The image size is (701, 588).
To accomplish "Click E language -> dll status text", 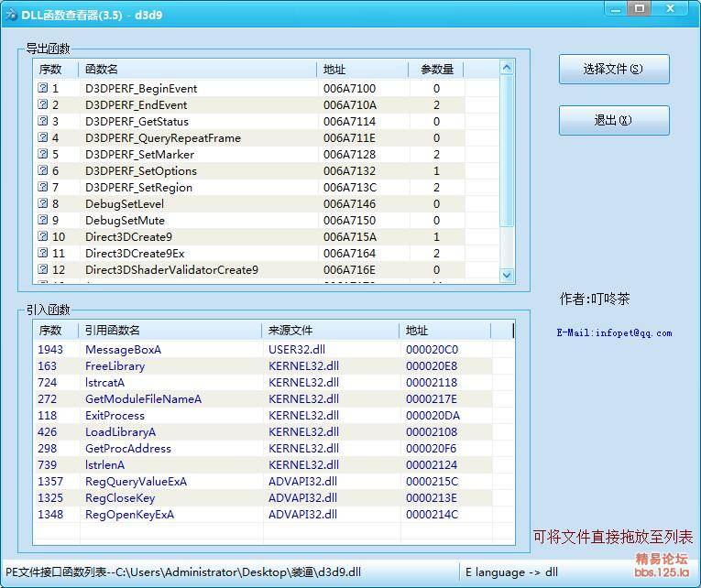I will click(x=512, y=572).
